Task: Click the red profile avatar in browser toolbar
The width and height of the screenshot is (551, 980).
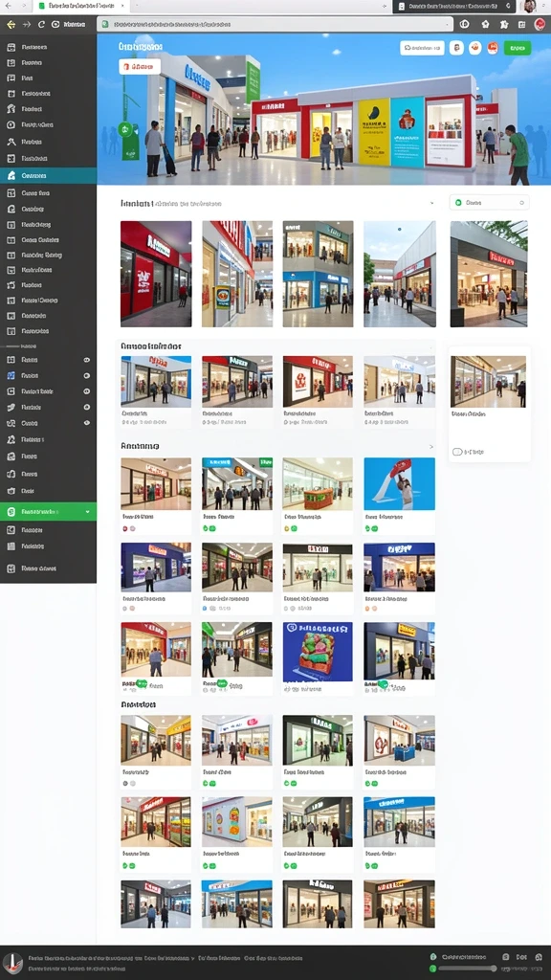Action: point(540,24)
